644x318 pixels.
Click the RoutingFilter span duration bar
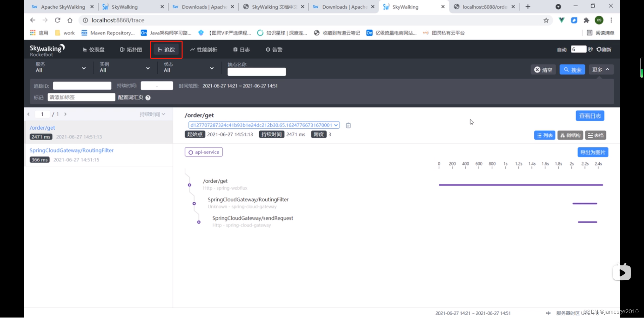[x=585, y=203]
